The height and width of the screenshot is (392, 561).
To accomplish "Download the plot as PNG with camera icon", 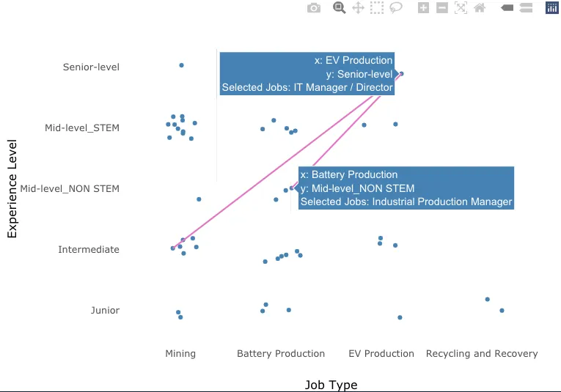I will pyautogui.click(x=314, y=8).
